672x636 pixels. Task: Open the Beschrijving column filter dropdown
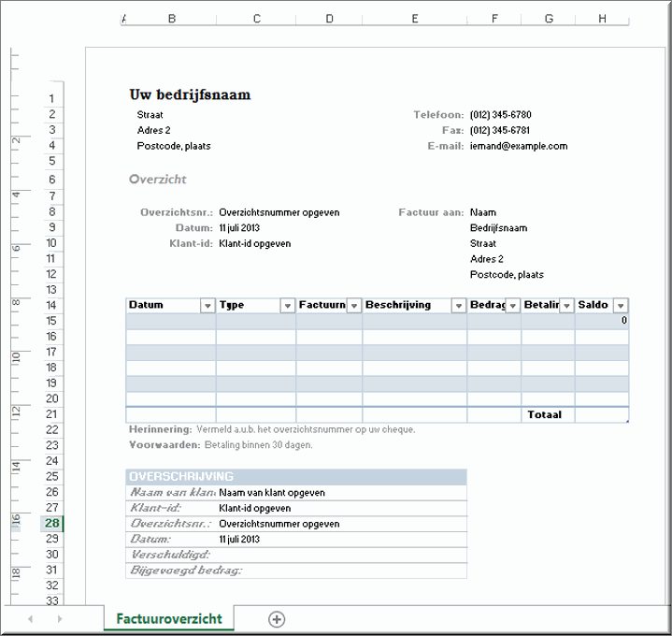click(x=459, y=306)
